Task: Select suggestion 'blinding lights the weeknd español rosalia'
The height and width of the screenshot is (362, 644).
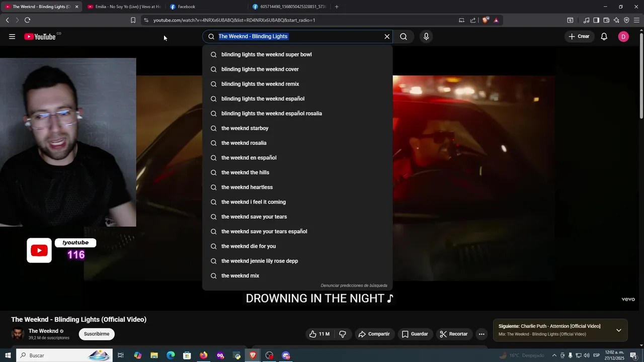Action: click(x=297, y=113)
